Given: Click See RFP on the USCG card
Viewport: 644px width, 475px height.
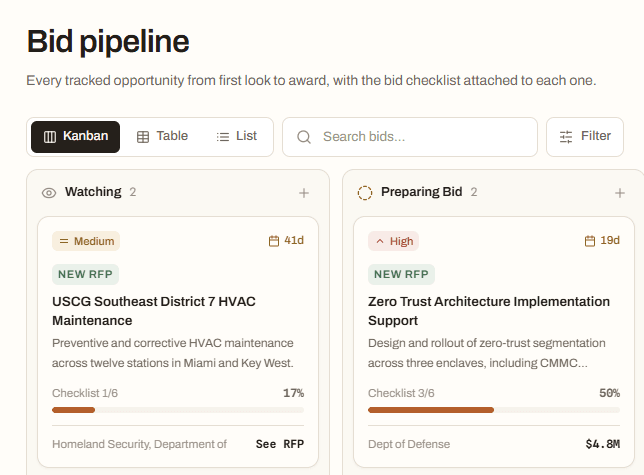Looking at the screenshot, I should pyautogui.click(x=280, y=444).
